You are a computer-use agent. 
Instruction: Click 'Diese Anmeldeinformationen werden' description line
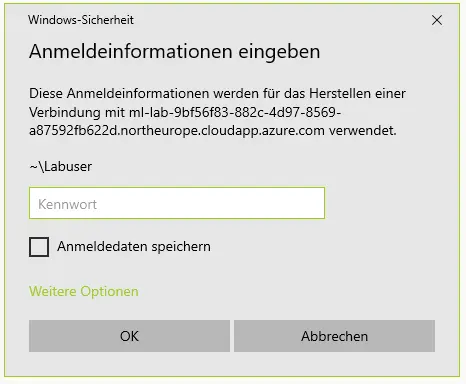click(x=217, y=93)
